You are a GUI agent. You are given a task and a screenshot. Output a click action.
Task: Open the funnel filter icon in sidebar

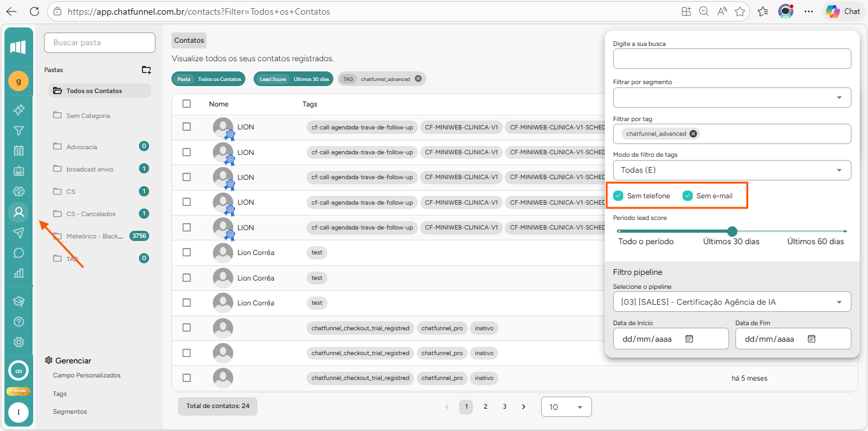coord(18,131)
